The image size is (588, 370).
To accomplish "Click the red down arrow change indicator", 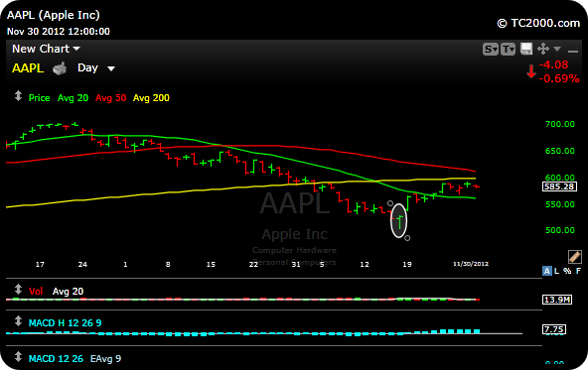I will (x=531, y=71).
